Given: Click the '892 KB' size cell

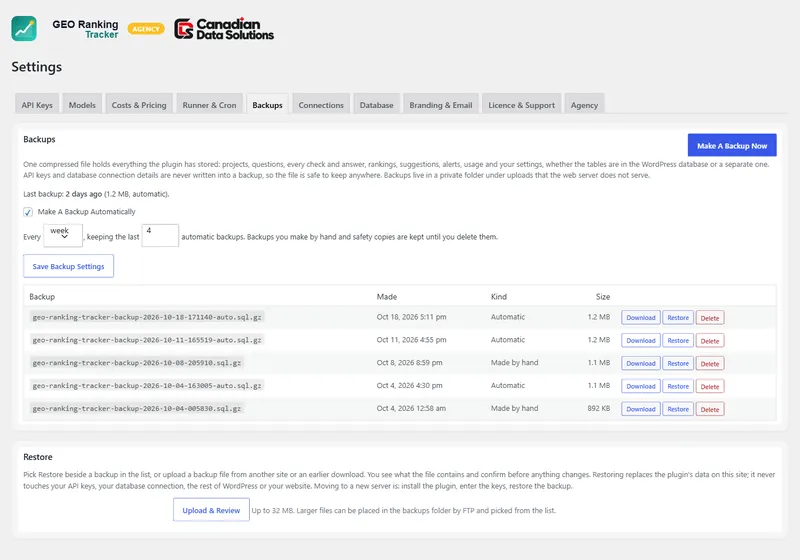Looking at the screenshot, I should (598, 409).
